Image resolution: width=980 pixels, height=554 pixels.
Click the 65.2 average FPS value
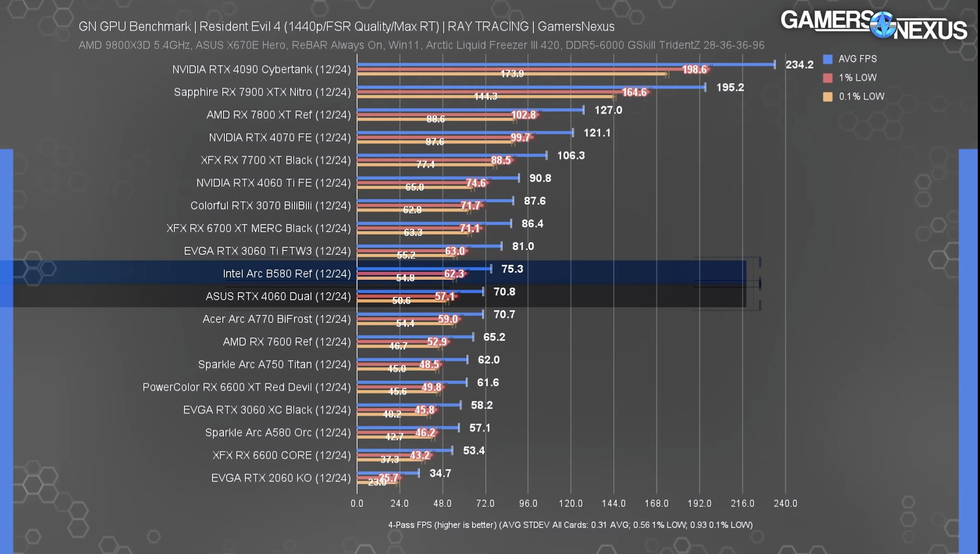495,337
